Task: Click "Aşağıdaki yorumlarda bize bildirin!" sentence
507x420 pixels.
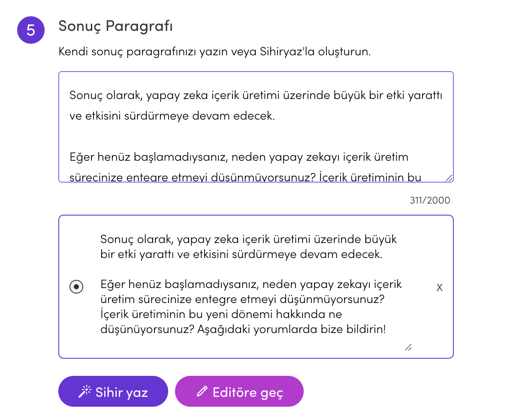Action: 291,329
